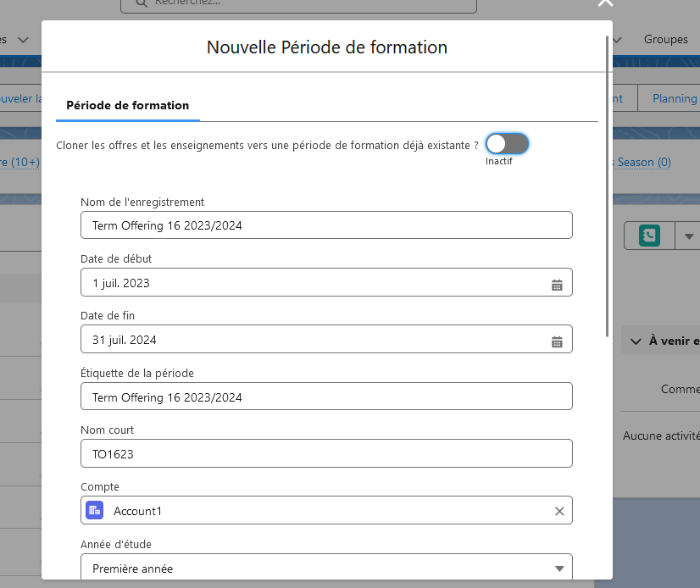Open the Date de début calendar picker
This screenshot has height=588, width=700.
[557, 284]
